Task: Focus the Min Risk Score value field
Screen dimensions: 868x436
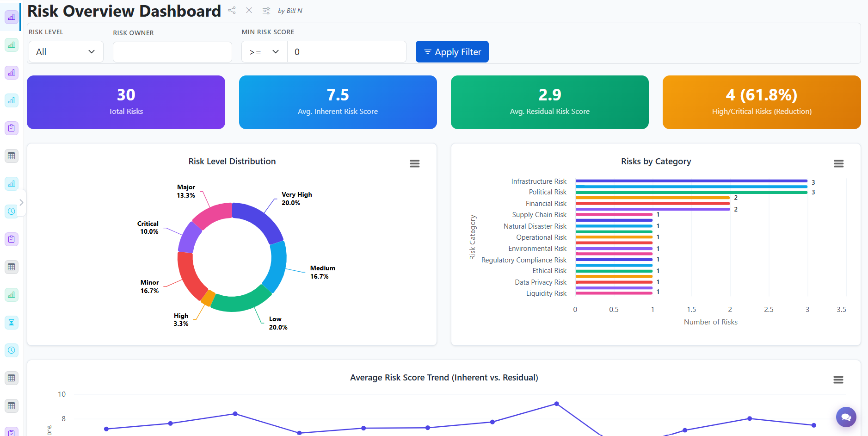Action: (x=347, y=52)
